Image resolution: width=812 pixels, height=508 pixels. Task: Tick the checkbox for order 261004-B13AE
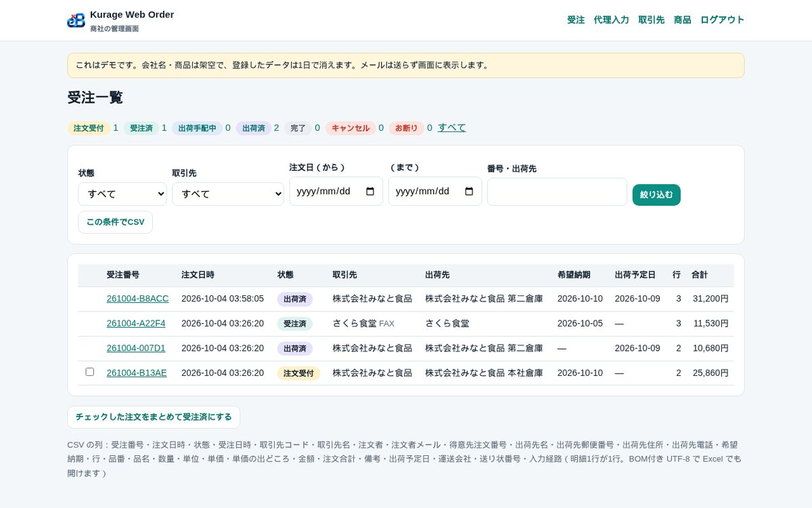[89, 372]
